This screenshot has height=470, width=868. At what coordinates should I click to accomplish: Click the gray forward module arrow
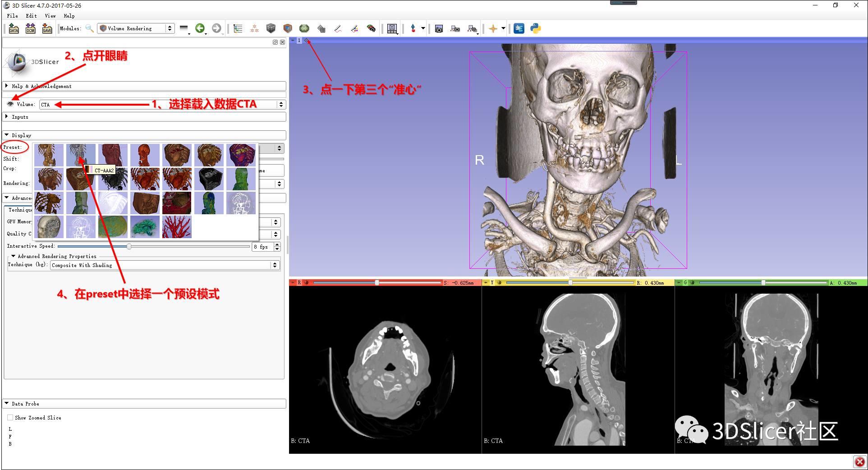pyautogui.click(x=216, y=28)
